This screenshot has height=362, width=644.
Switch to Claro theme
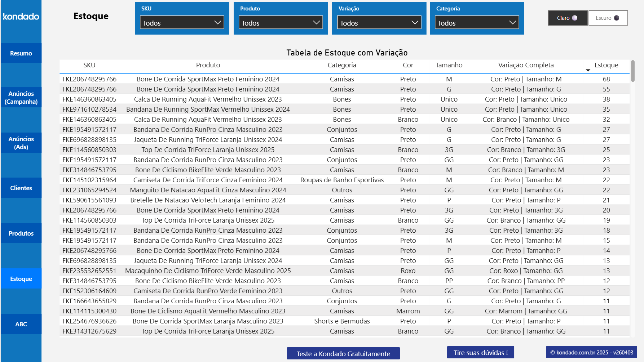[x=567, y=18]
